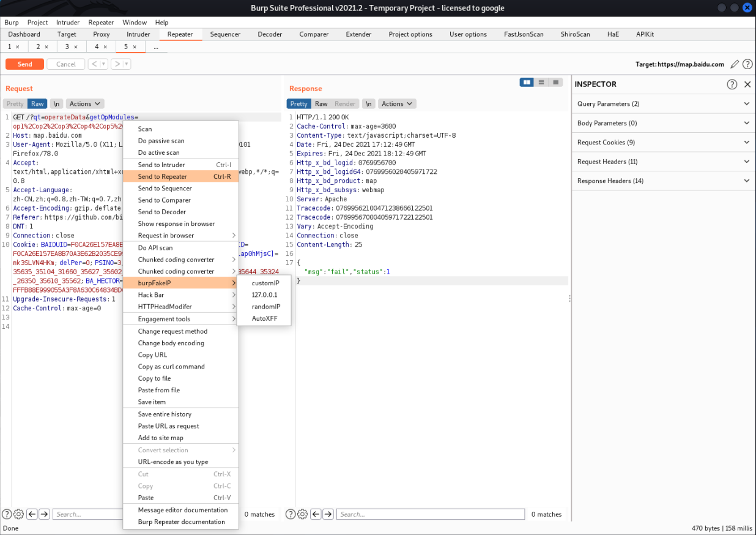The image size is (756, 535).
Task: Switch Response pane to Raw view
Action: click(x=321, y=104)
